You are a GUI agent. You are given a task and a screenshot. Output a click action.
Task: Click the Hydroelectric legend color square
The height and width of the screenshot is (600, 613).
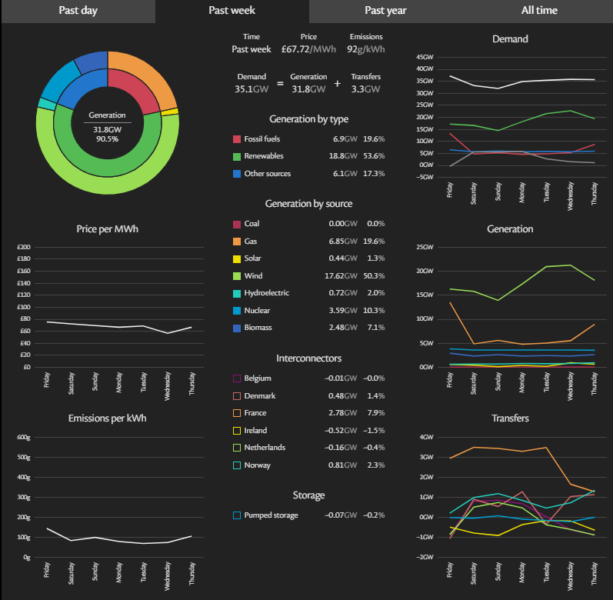point(237,294)
